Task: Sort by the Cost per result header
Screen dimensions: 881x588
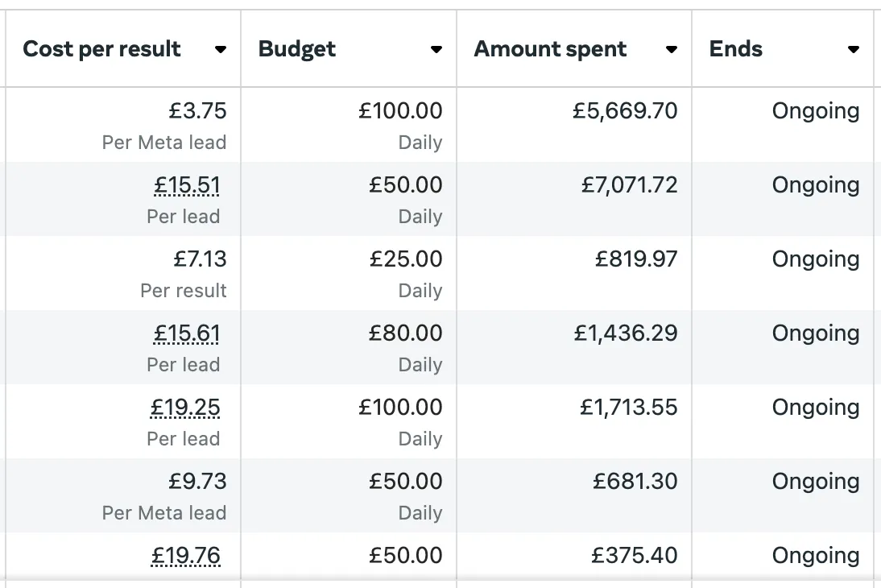Action: coord(102,49)
